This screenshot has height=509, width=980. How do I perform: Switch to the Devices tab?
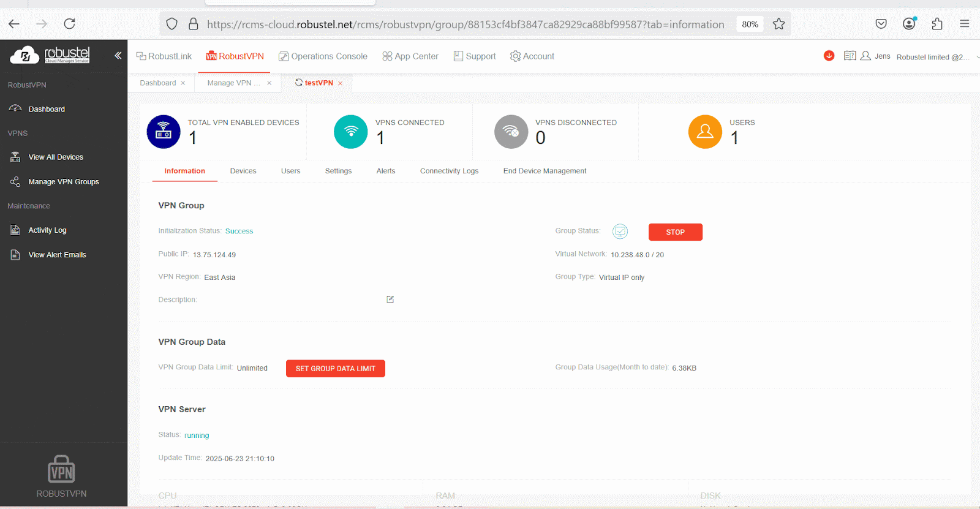pos(243,171)
